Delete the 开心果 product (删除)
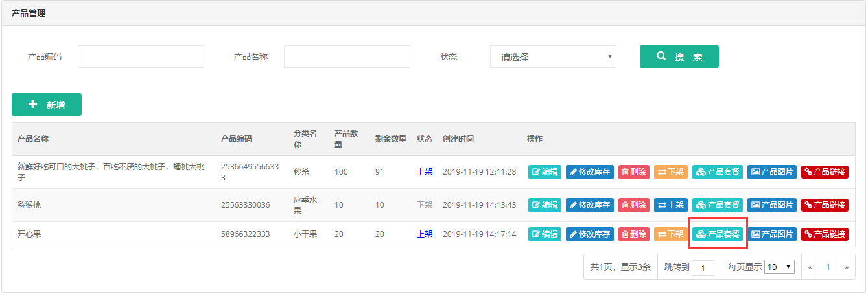Image resolution: width=868 pixels, height=296 pixels. [634, 234]
